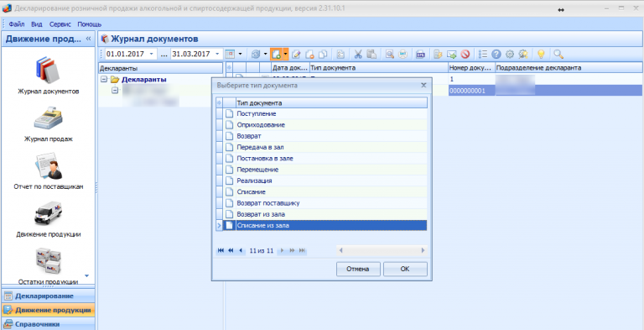This screenshot has width=644, height=330.
Task: Collapse the Декларанты tree node
Action: [103, 80]
